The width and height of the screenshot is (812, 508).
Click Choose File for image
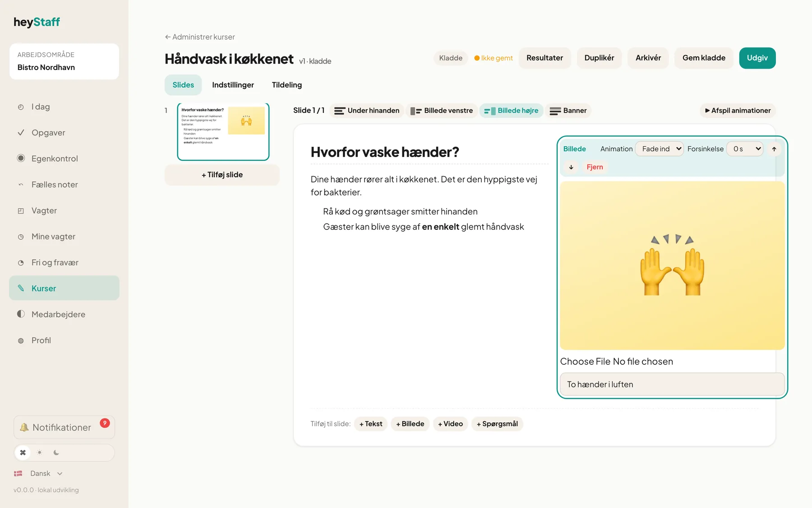(585, 361)
